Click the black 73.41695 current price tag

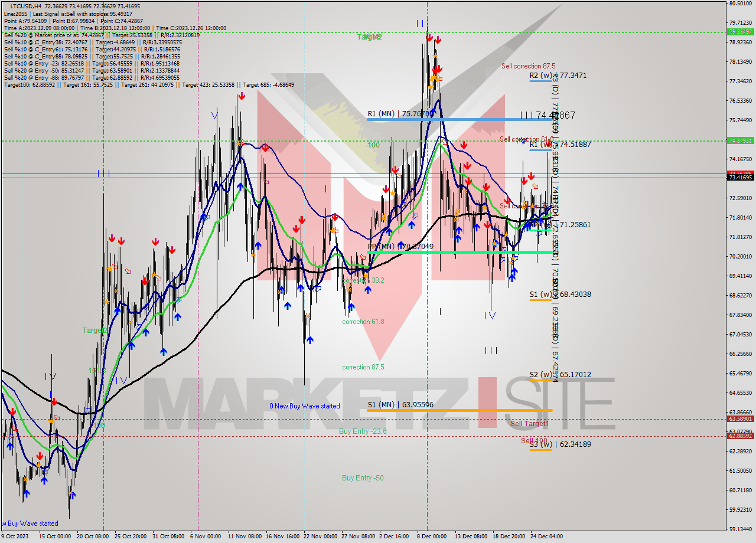click(741, 177)
